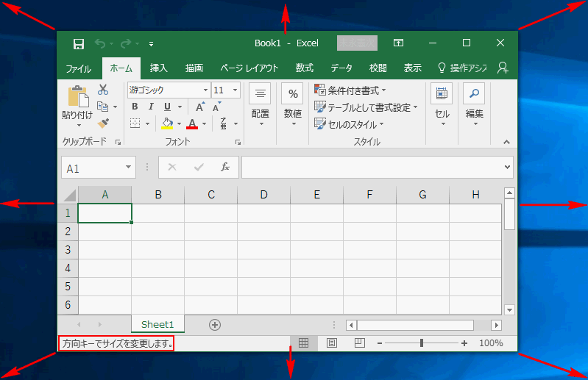This screenshot has height=380, width=588.
Task: Click the Redo arrow icon
Action: [126, 44]
